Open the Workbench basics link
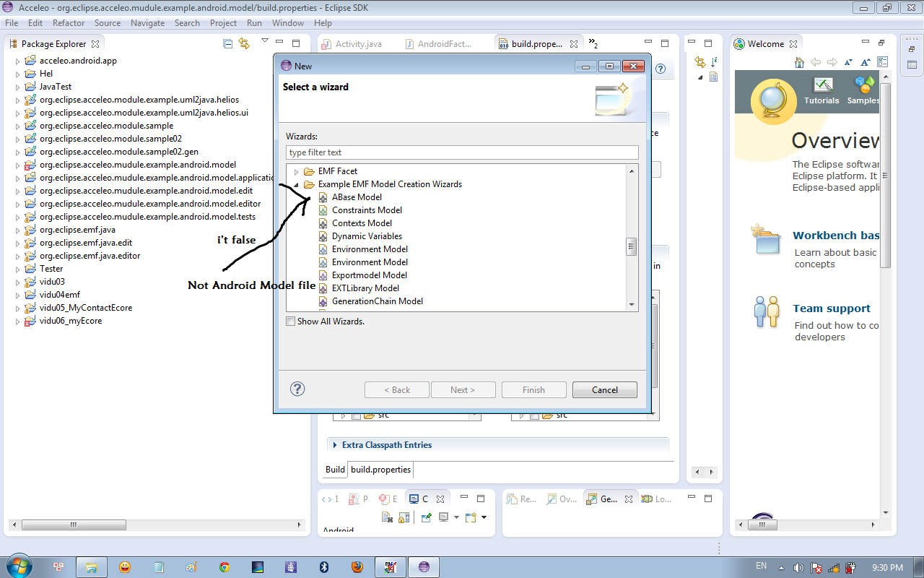Image resolution: width=924 pixels, height=578 pixels. (x=836, y=236)
